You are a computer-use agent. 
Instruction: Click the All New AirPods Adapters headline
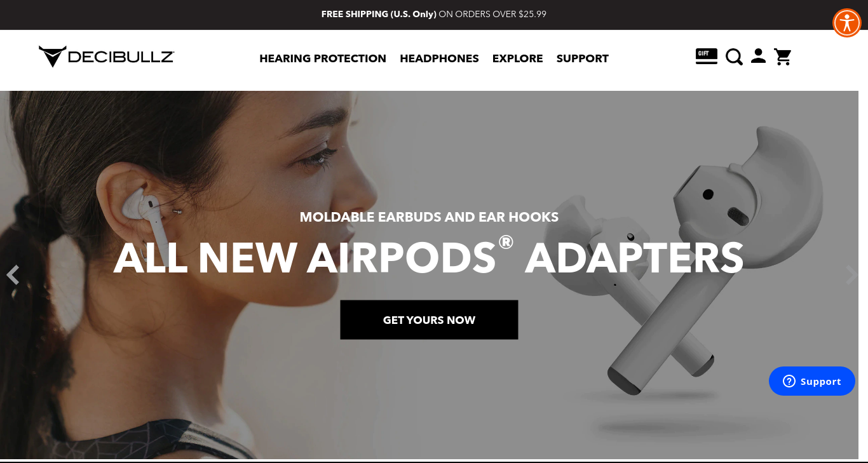428,257
